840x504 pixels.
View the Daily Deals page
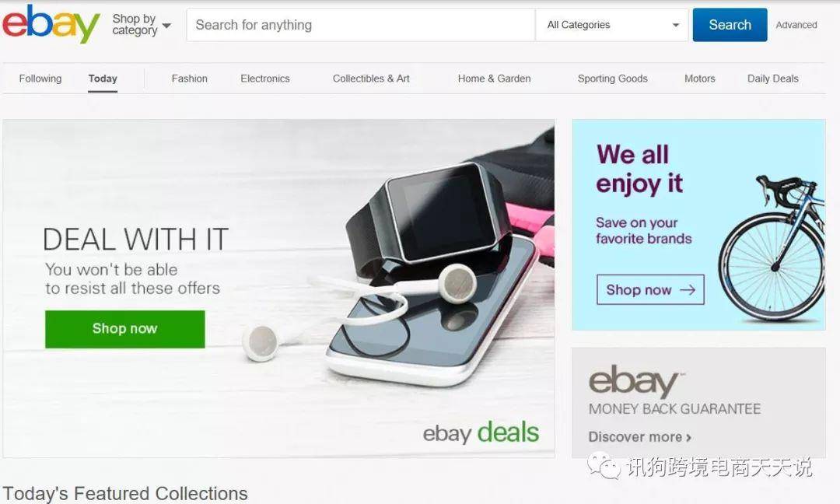coord(772,79)
